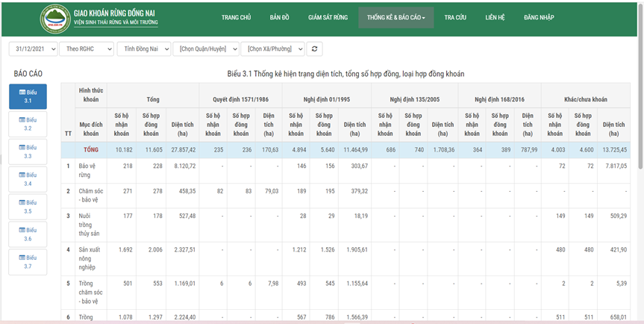Open the Biểu 3.7 report button

pos(28,261)
